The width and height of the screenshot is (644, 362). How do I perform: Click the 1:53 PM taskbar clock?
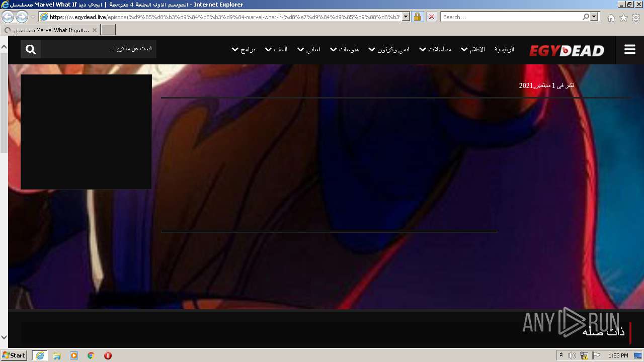tap(618, 355)
